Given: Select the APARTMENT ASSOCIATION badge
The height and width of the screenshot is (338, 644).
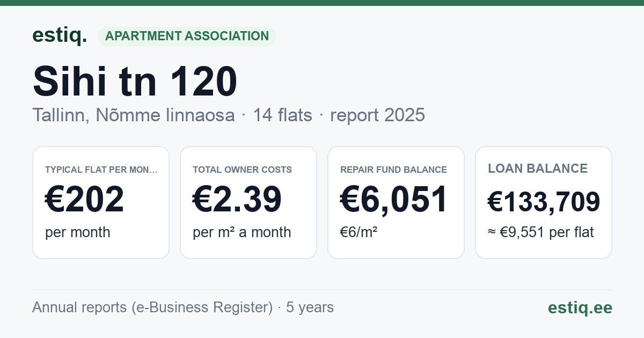Looking at the screenshot, I should [x=187, y=36].
